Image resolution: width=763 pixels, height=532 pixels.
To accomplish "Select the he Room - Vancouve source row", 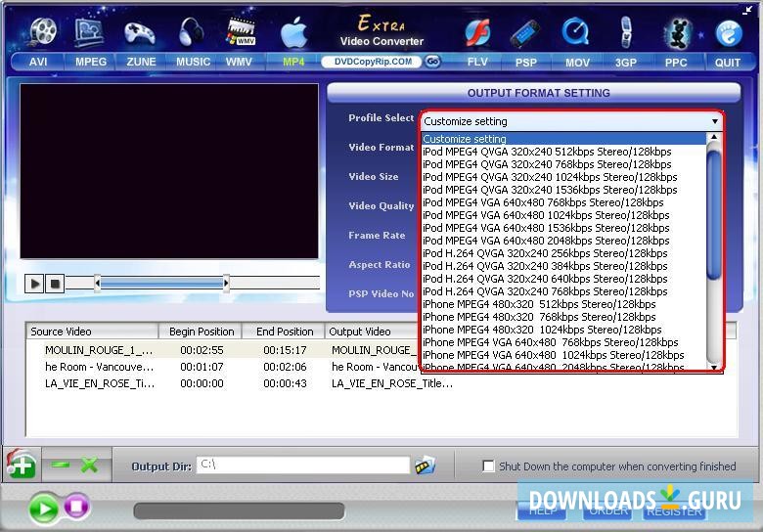I will [x=99, y=367].
